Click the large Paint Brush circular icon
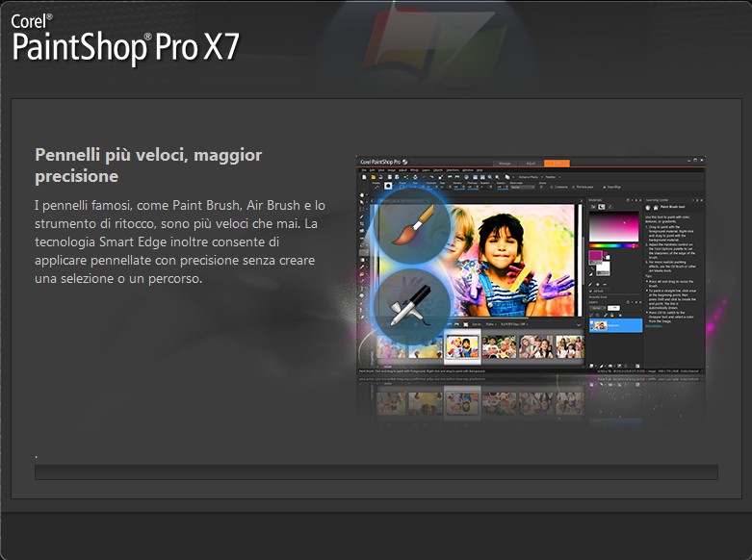The image size is (752, 560). point(411,226)
